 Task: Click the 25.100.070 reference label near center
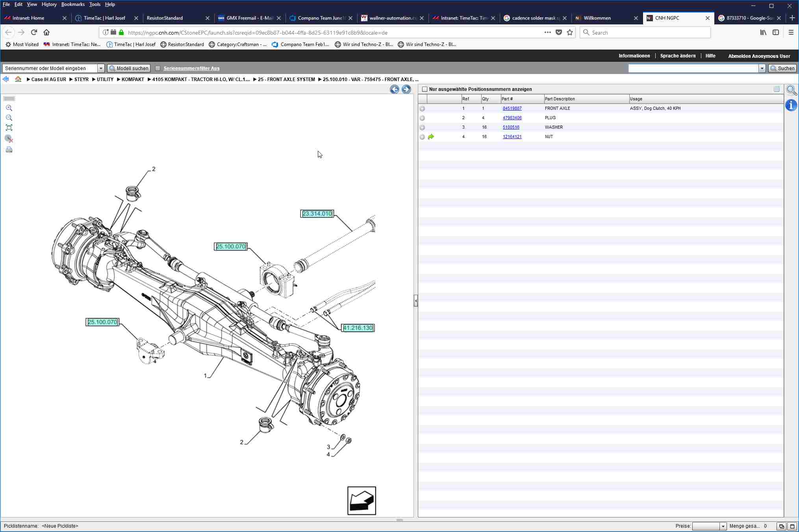click(231, 247)
